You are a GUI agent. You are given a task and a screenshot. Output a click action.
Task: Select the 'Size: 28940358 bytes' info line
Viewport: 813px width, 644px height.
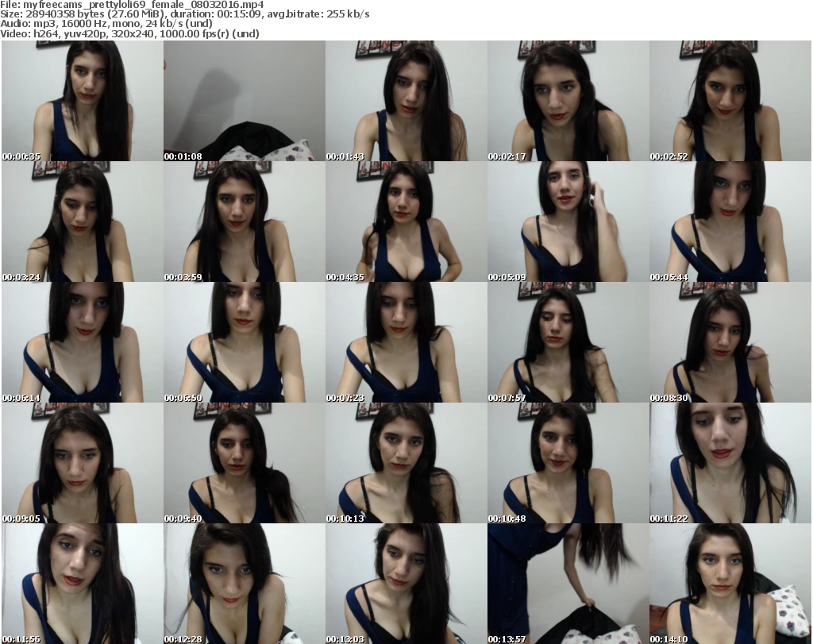point(184,14)
